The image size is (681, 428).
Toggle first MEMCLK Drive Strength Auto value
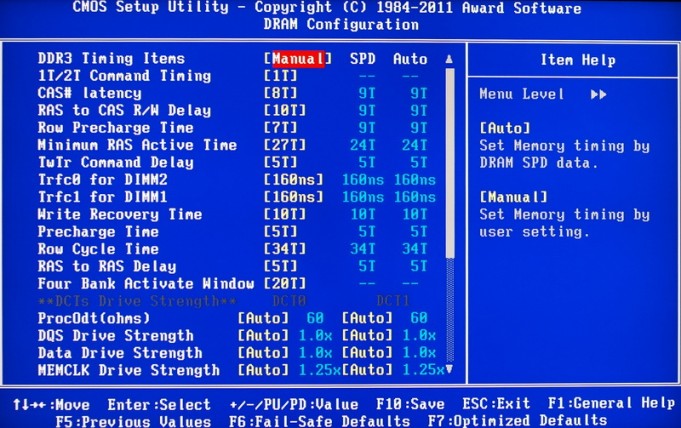pyautogui.click(x=264, y=370)
